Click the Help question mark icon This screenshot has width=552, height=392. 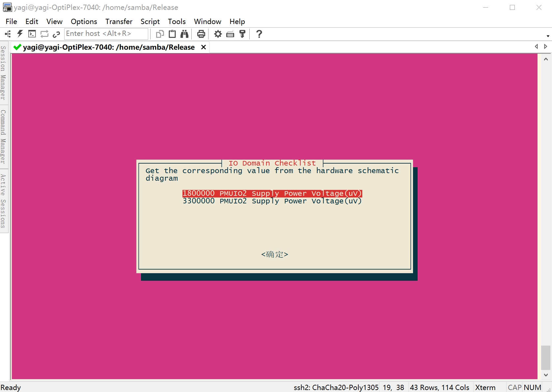pyautogui.click(x=259, y=34)
